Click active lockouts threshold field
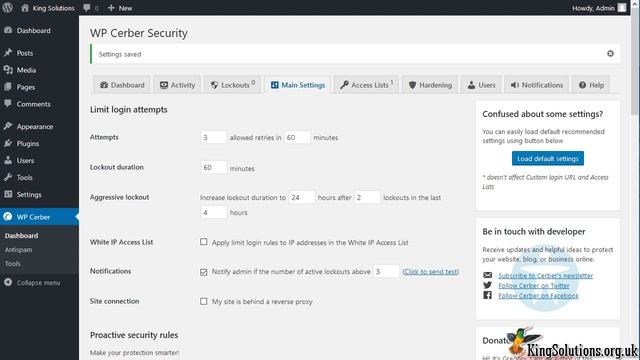 [x=386, y=271]
